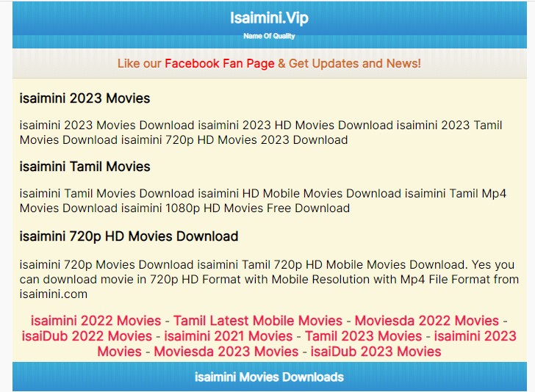This screenshot has height=392, width=535.
Task: Open Tamil 2023 Movies link
Action: [363, 335]
